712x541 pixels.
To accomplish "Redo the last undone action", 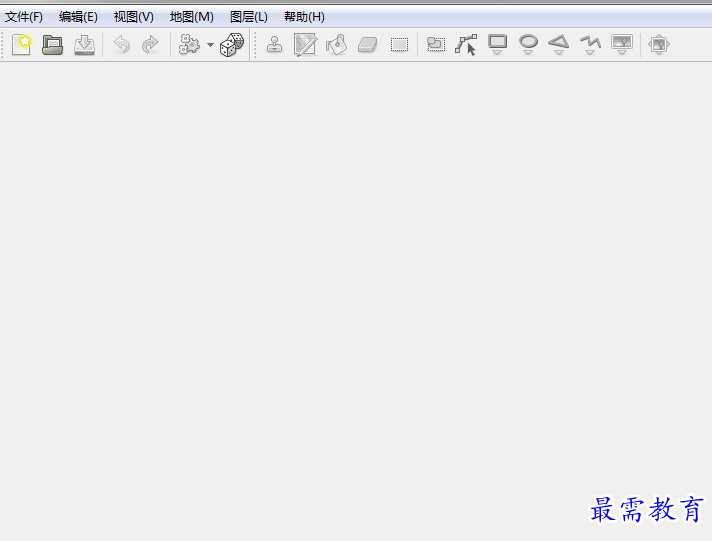I will point(150,45).
